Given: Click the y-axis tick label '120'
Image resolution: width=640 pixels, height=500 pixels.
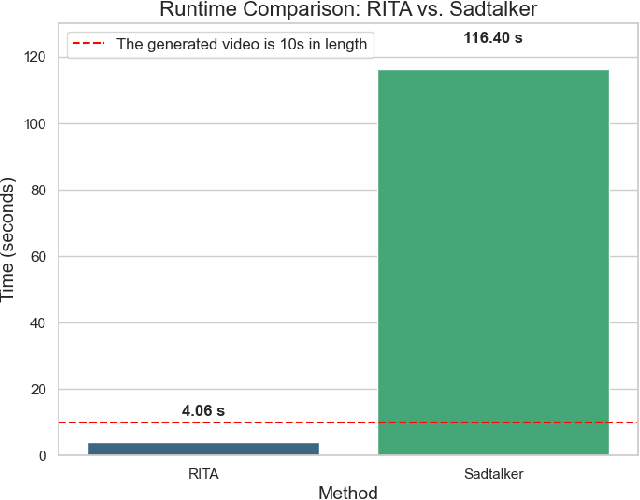Looking at the screenshot, I should [x=37, y=58].
